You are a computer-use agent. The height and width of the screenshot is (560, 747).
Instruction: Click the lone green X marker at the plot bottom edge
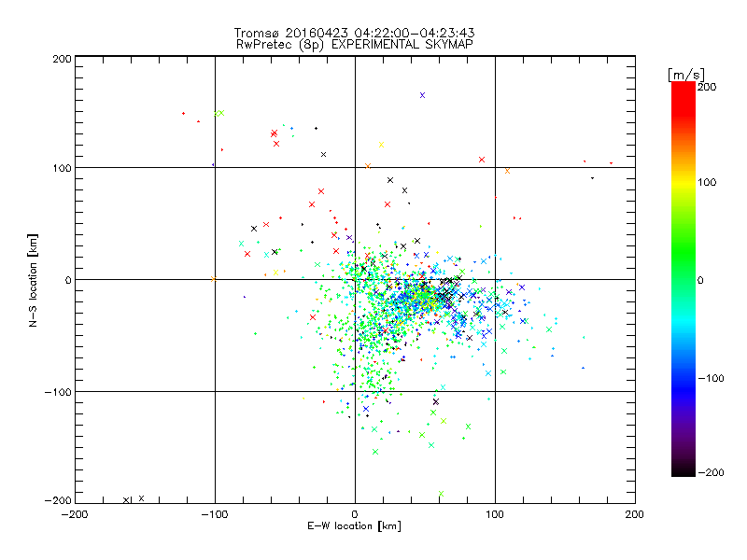[x=441, y=494]
